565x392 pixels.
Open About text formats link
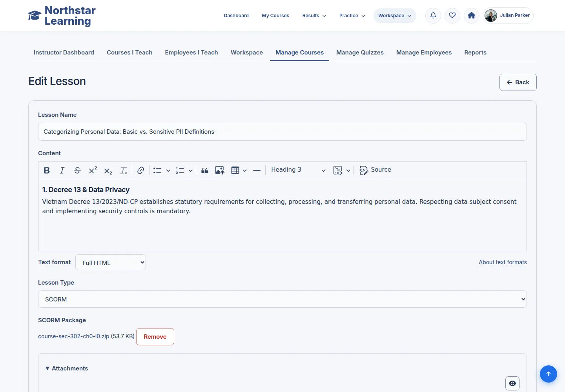click(x=503, y=262)
